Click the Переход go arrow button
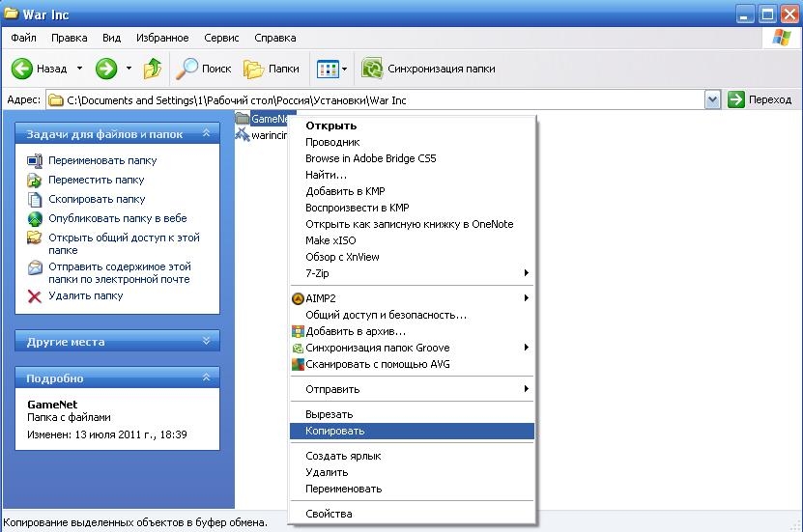Viewport: 803px width, 532px height. [x=736, y=99]
